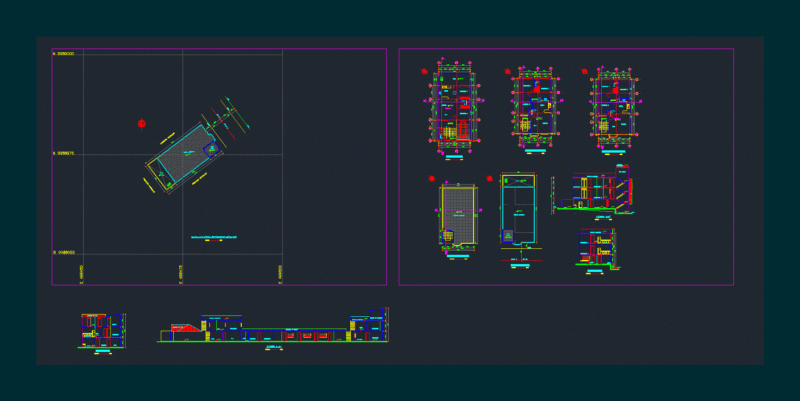Select the long section drawing with diagonal stairs

(x=594, y=189)
